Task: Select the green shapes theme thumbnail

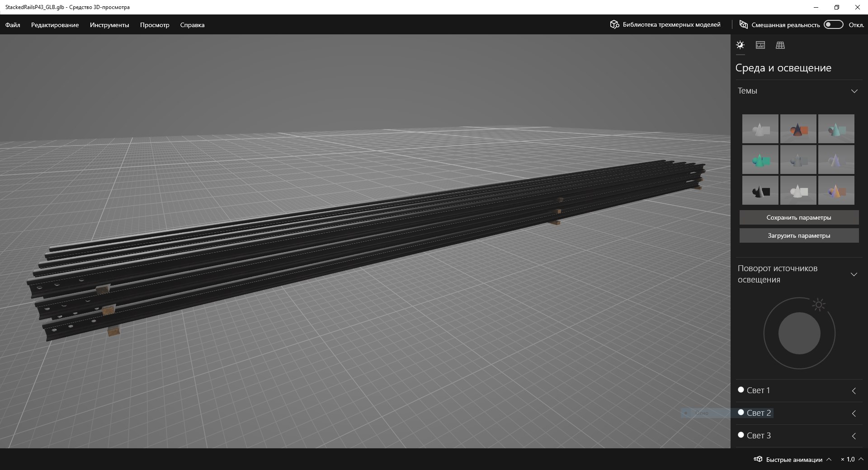Action: click(760, 160)
